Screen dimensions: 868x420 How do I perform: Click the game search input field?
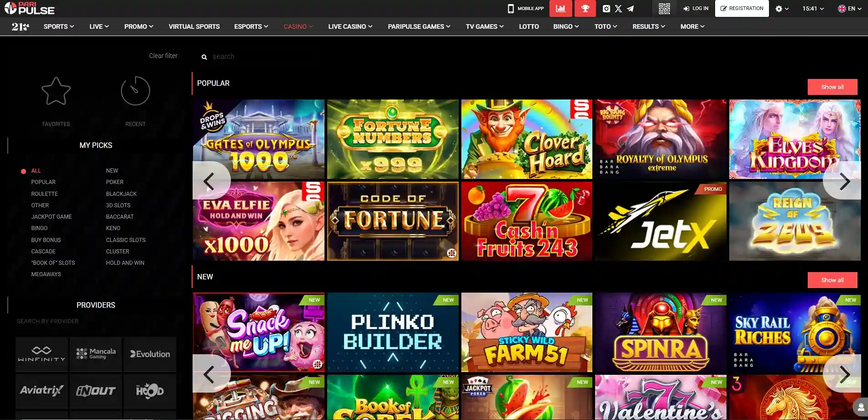click(x=274, y=57)
